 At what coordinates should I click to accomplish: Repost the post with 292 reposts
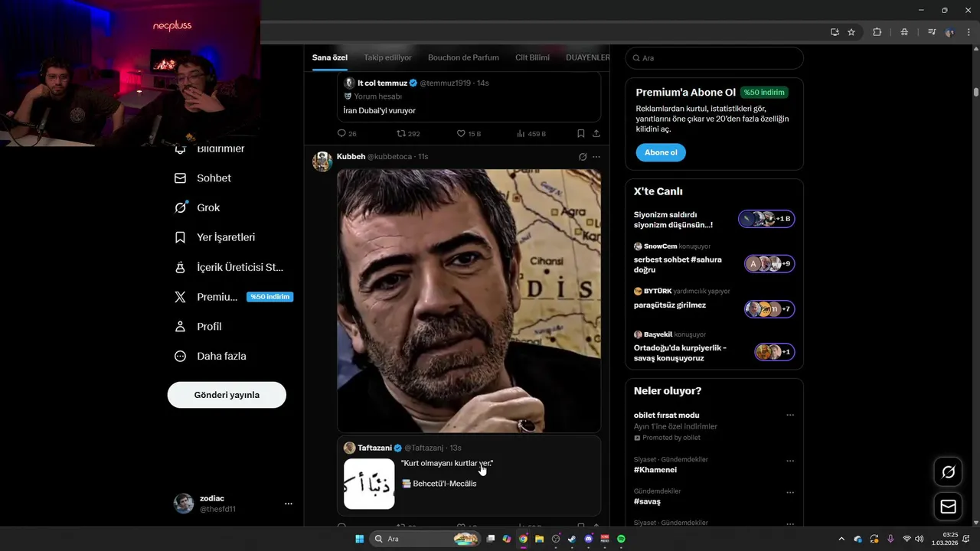pos(407,133)
